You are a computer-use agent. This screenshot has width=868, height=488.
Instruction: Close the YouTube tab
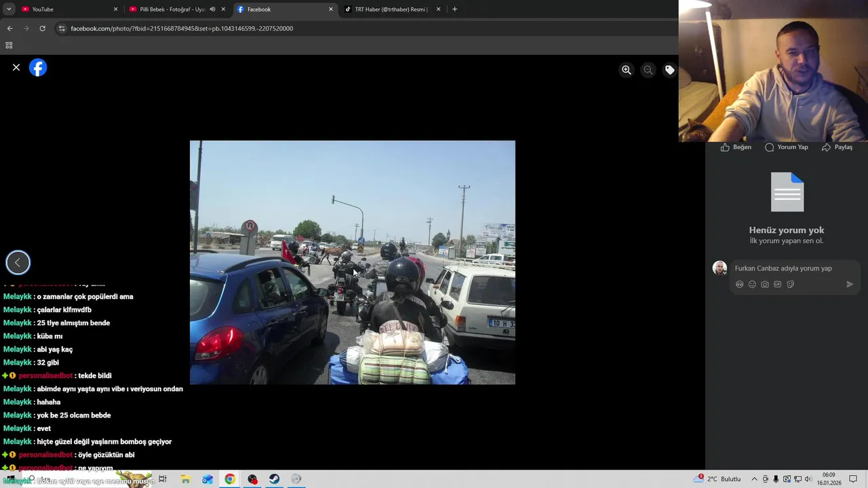tap(115, 9)
